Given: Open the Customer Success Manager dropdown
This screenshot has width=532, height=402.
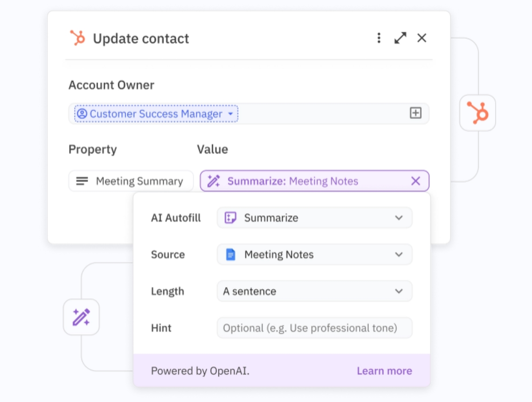Looking at the screenshot, I should click(x=230, y=114).
